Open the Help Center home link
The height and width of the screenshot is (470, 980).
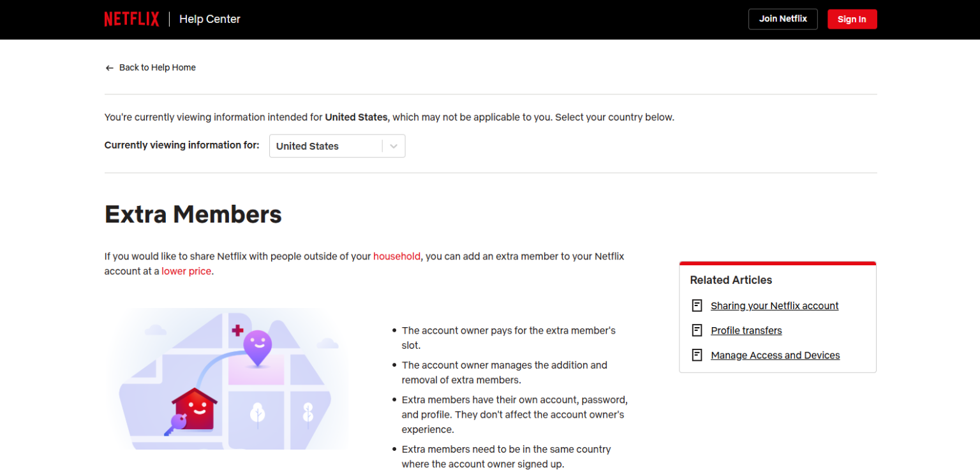click(x=210, y=19)
